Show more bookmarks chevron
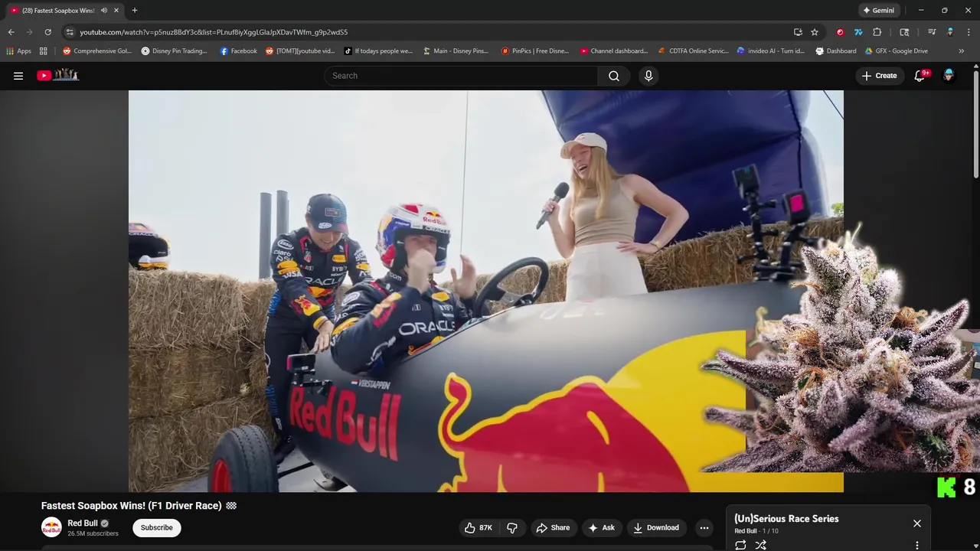980x551 pixels. [x=962, y=51]
